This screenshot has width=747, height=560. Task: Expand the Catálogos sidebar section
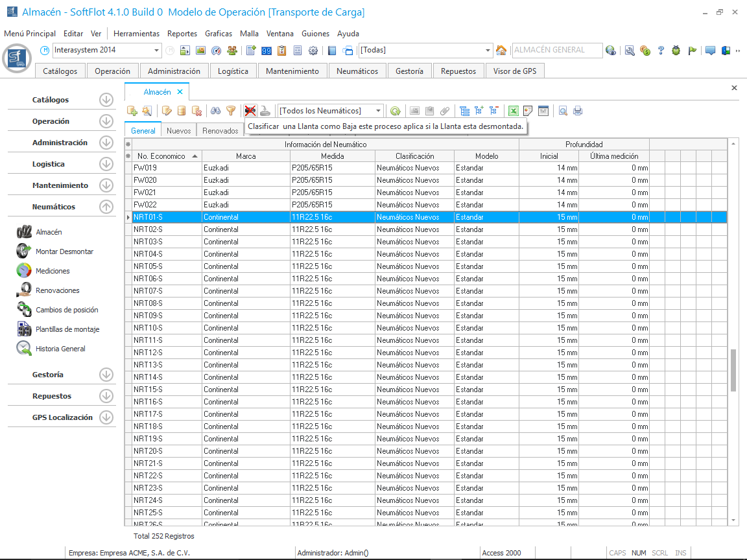[x=106, y=100]
